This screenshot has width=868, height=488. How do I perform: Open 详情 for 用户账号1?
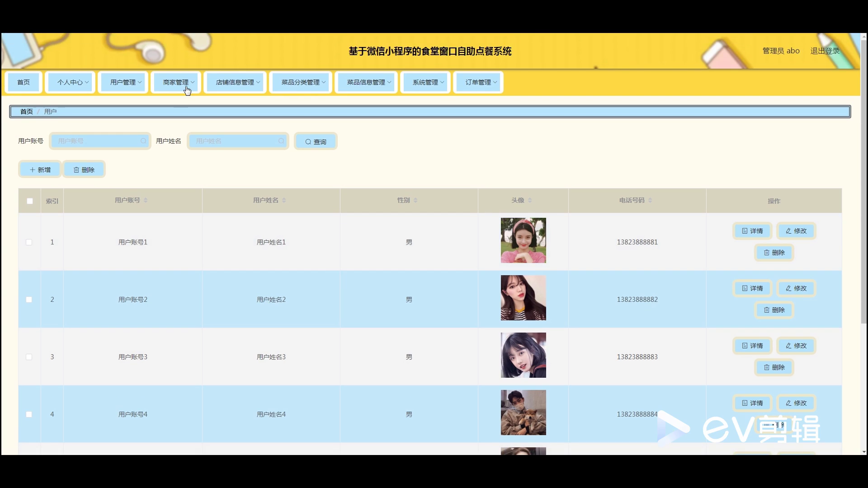pyautogui.click(x=752, y=231)
